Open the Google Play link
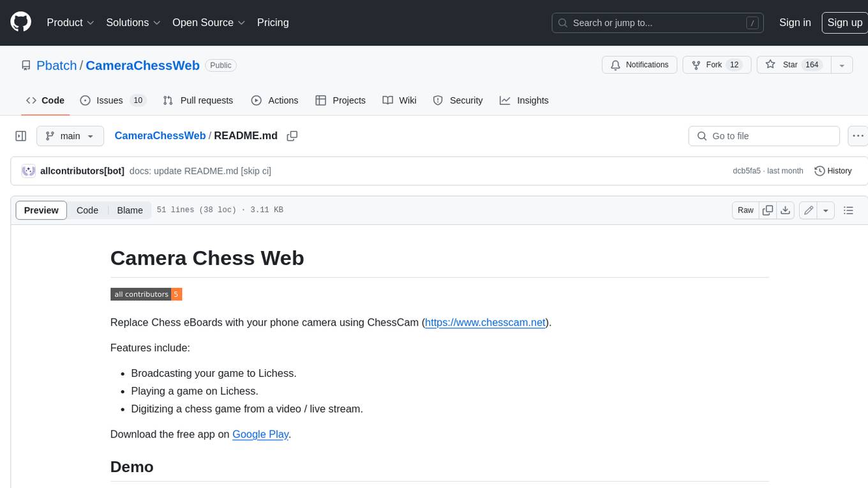The image size is (868, 488). pos(260,434)
